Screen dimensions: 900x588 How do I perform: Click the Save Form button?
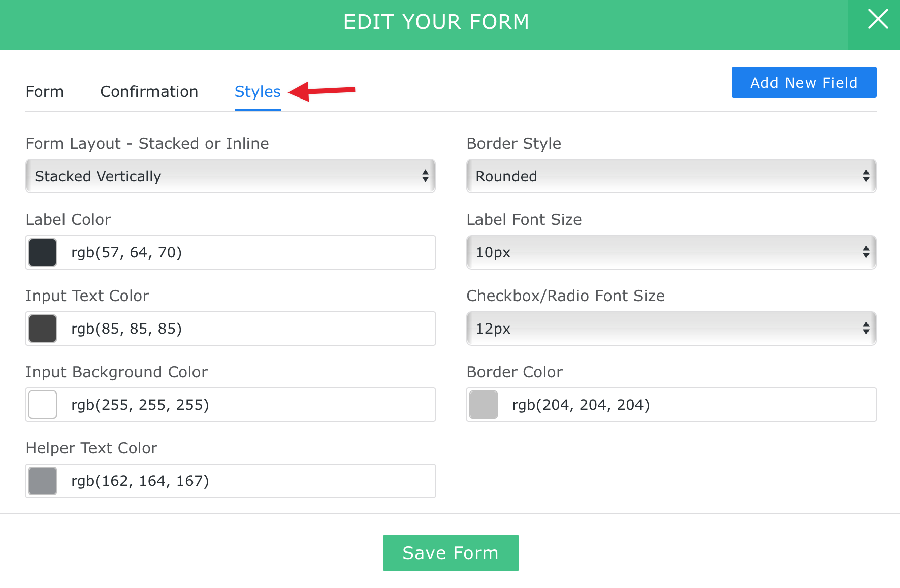coord(451,553)
